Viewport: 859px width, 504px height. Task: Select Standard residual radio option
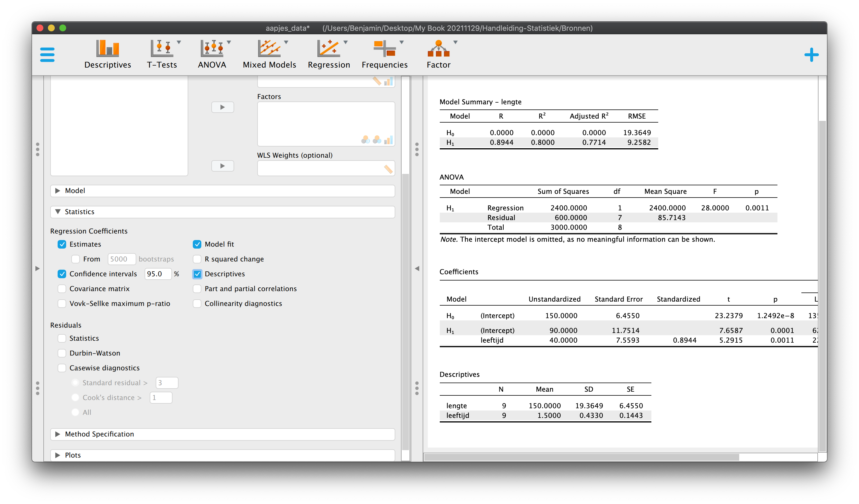click(75, 383)
